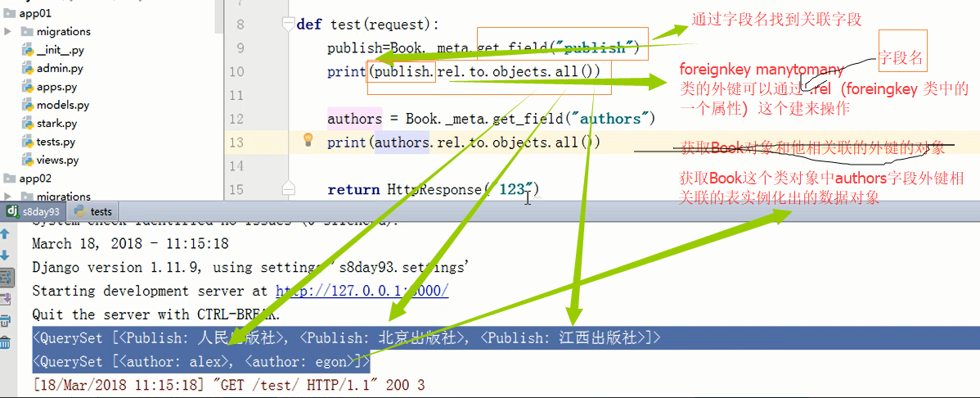Click the fold end marker beside return line

click(288, 188)
